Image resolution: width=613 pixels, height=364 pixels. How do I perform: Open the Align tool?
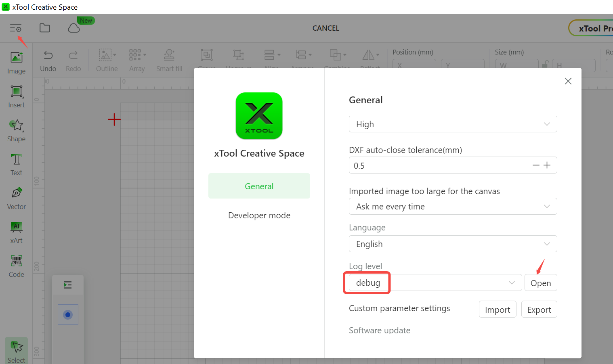(271, 55)
